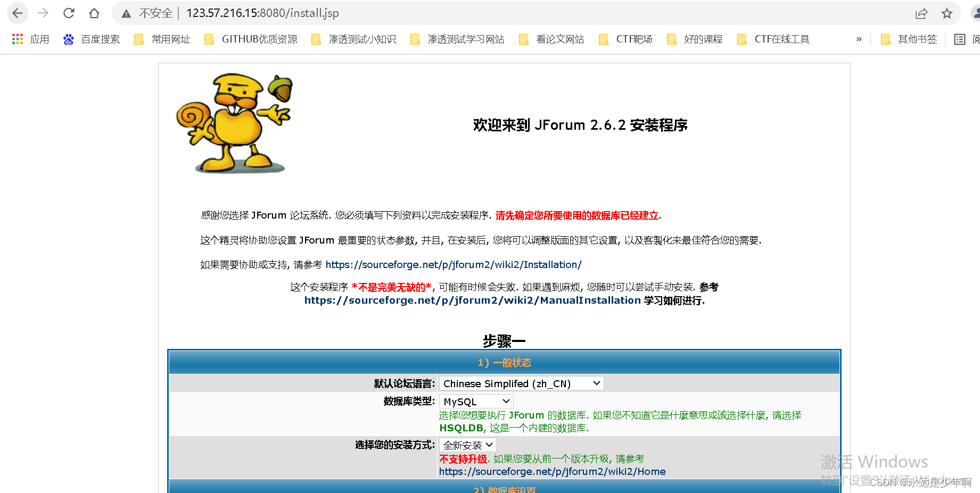
Task: Bookmark this page with the star icon
Action: pos(946,14)
